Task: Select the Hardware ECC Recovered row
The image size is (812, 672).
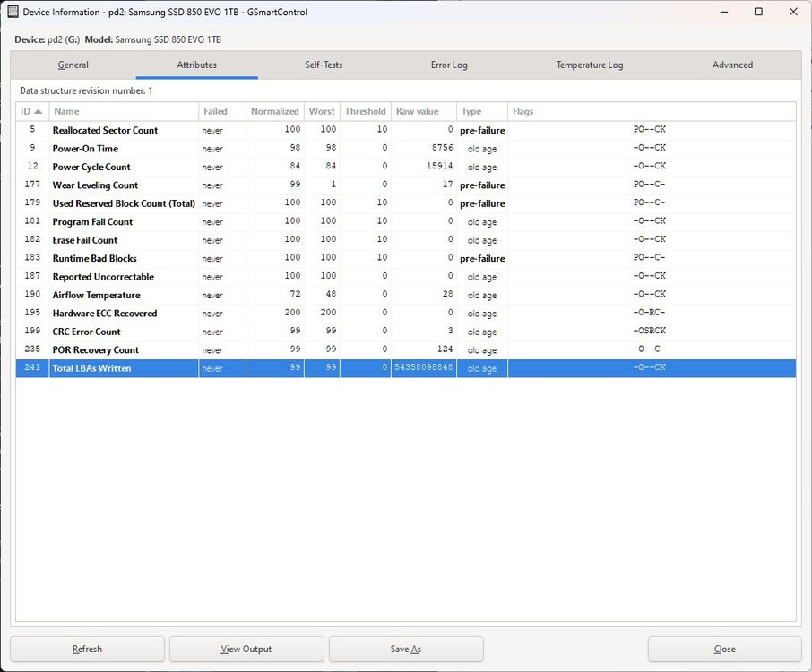Action: point(406,314)
